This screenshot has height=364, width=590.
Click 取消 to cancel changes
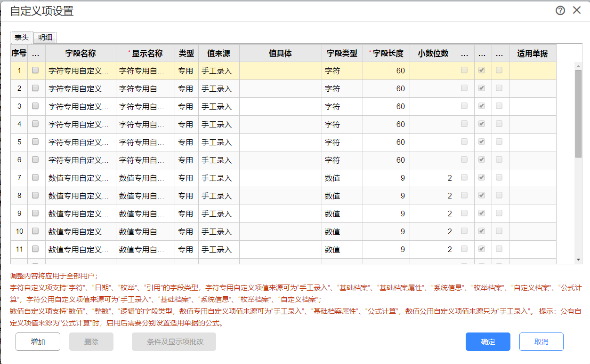coord(541,342)
